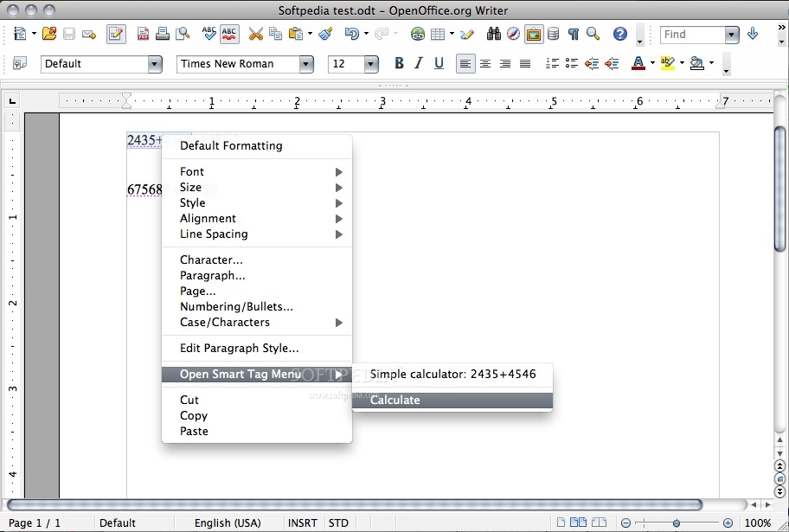Expand the Font submenu

coord(257,171)
